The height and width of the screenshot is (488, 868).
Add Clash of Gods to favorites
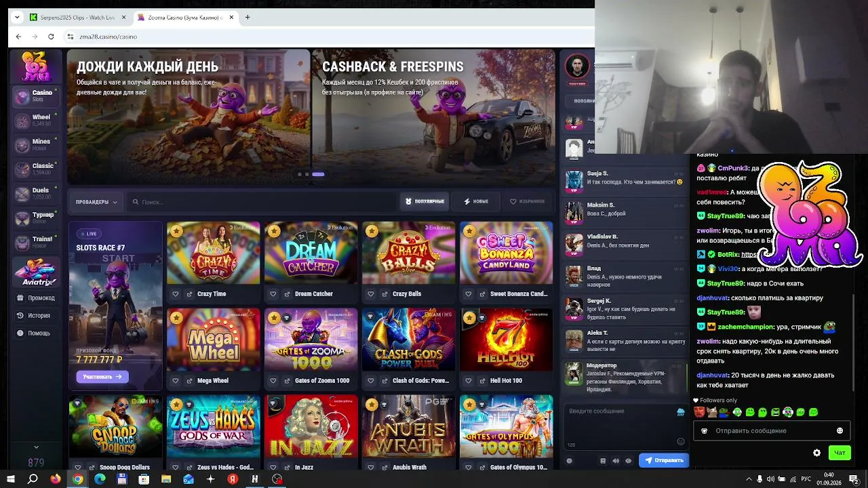(371, 381)
